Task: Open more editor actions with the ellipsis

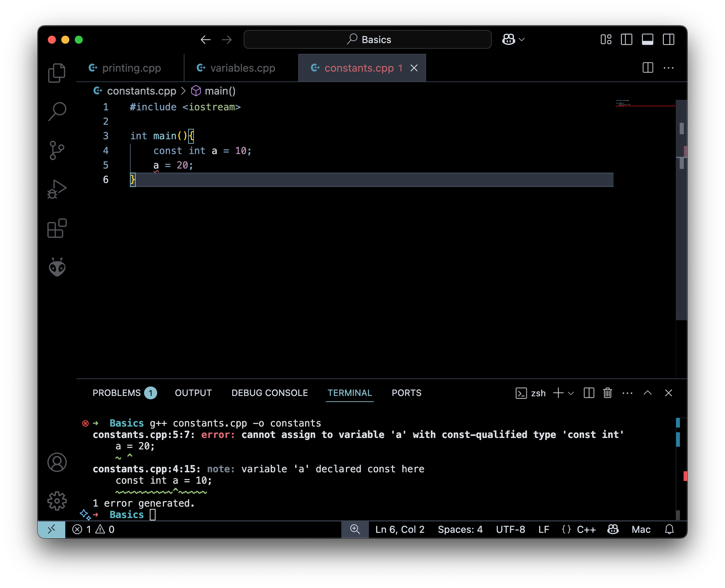Action: (668, 68)
